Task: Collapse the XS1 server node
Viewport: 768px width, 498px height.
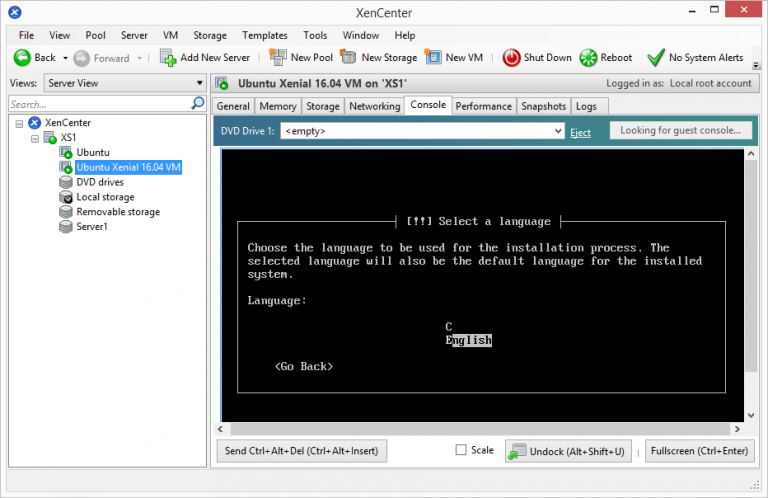Action: pos(34,138)
